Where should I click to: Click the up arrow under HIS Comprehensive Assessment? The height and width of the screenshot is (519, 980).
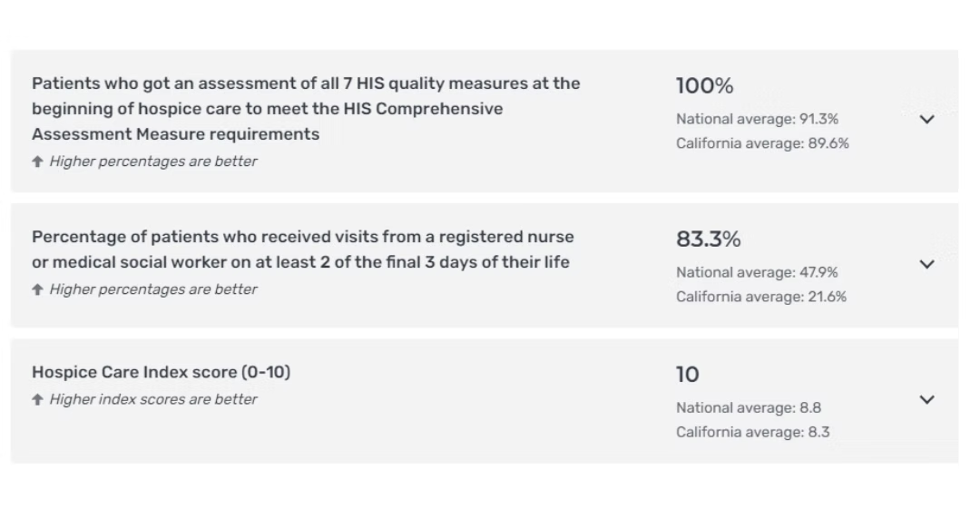click(x=37, y=162)
